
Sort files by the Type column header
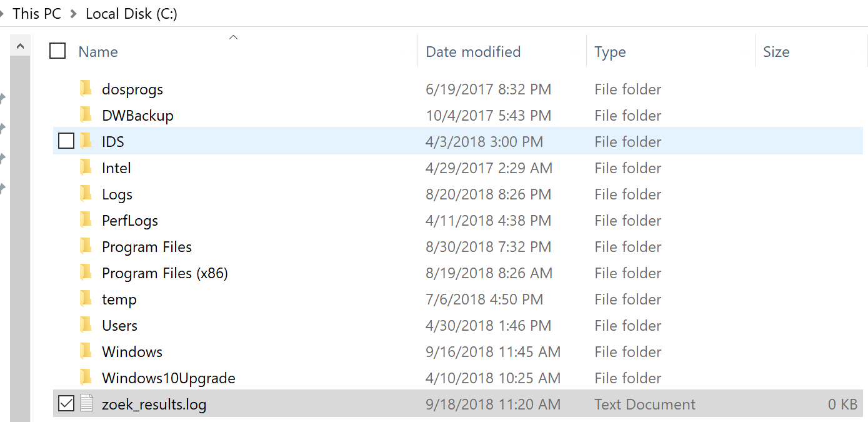coord(610,52)
